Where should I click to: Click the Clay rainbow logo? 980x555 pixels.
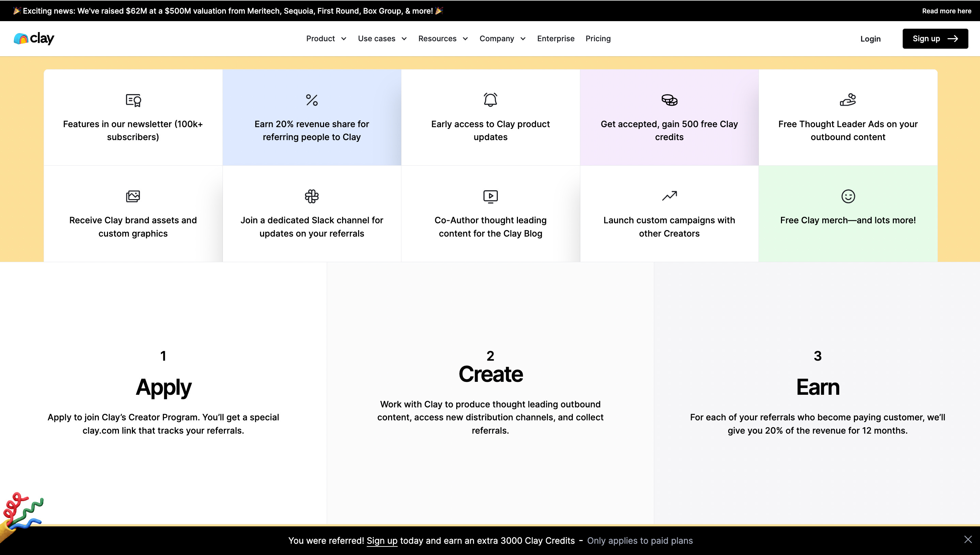tap(34, 39)
